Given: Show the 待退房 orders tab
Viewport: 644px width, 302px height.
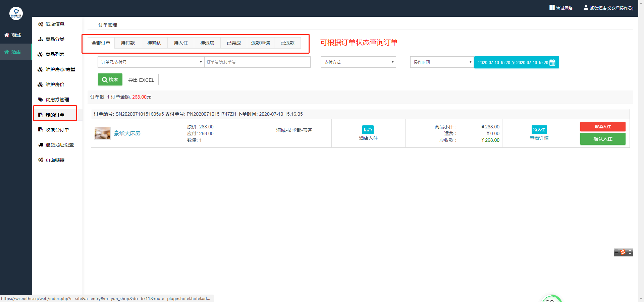Looking at the screenshot, I should 207,43.
